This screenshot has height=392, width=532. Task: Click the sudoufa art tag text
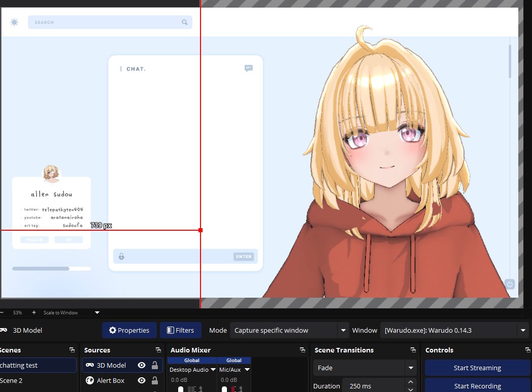73,225
